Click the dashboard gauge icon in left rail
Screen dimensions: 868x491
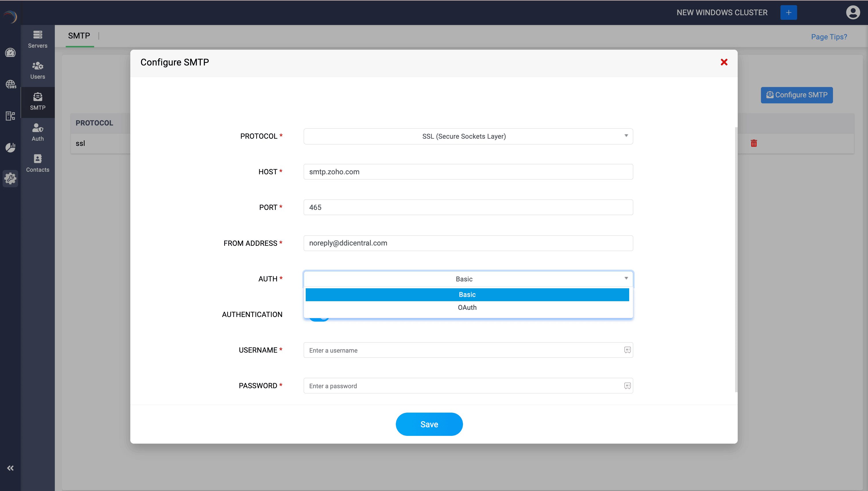click(x=10, y=53)
